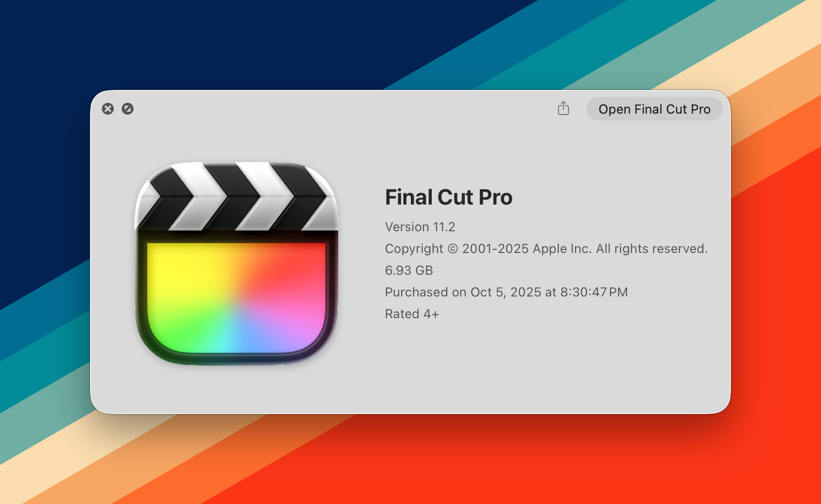Viewport: 821px width, 504px height.
Task: Click the share icon in the window header
Action: 563,109
